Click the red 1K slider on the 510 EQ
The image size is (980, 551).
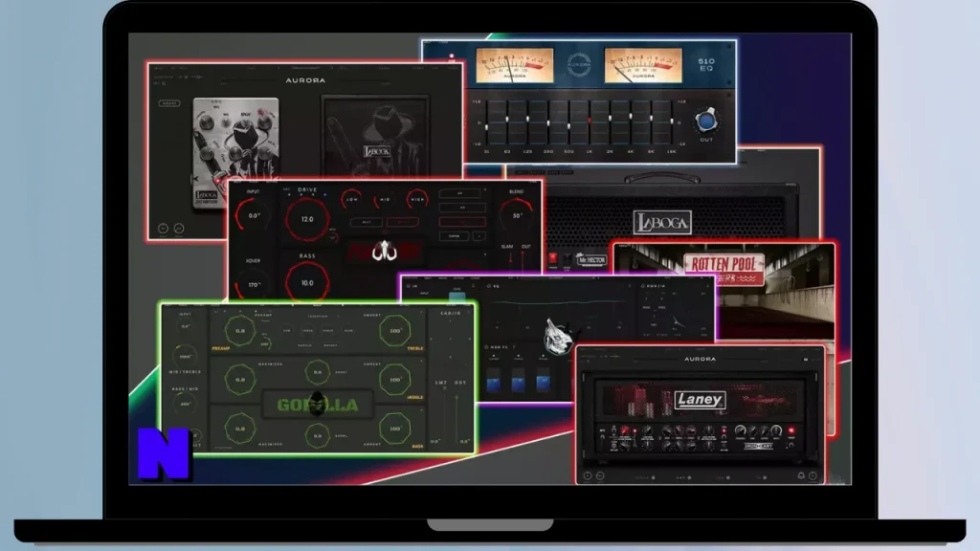(x=590, y=121)
